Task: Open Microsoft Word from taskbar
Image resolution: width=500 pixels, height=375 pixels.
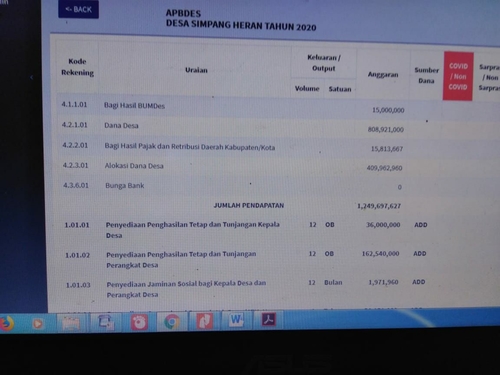Action: pyautogui.click(x=236, y=320)
